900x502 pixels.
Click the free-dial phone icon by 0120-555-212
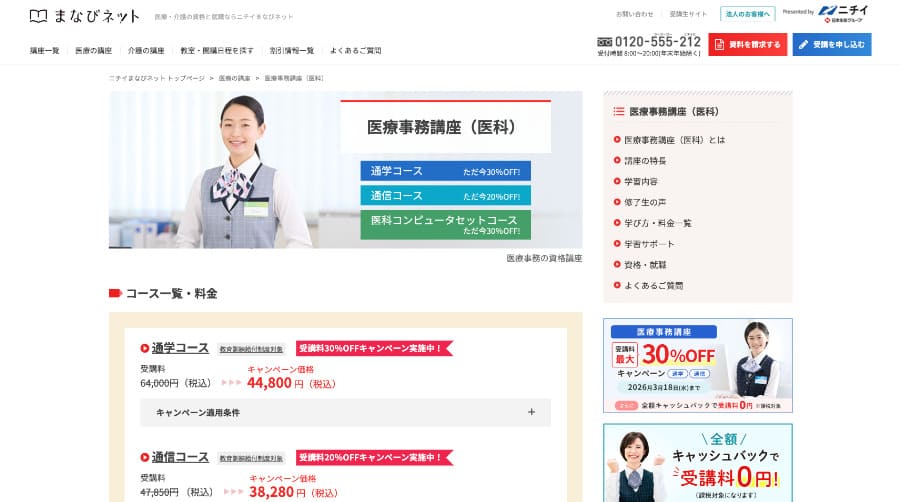pyautogui.click(x=604, y=42)
